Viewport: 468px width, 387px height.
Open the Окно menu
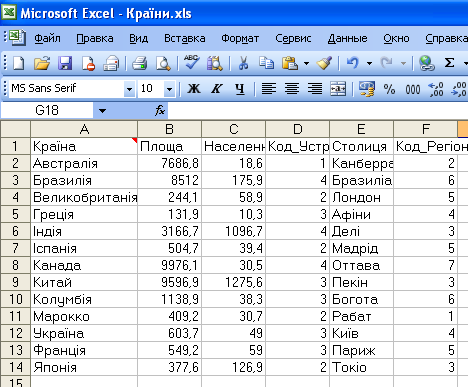396,38
